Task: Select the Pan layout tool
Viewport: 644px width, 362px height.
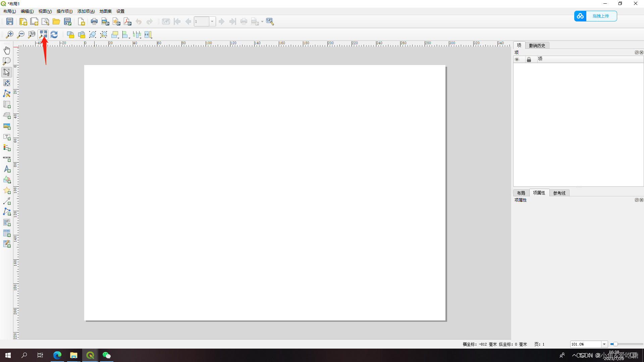Action: [x=7, y=50]
